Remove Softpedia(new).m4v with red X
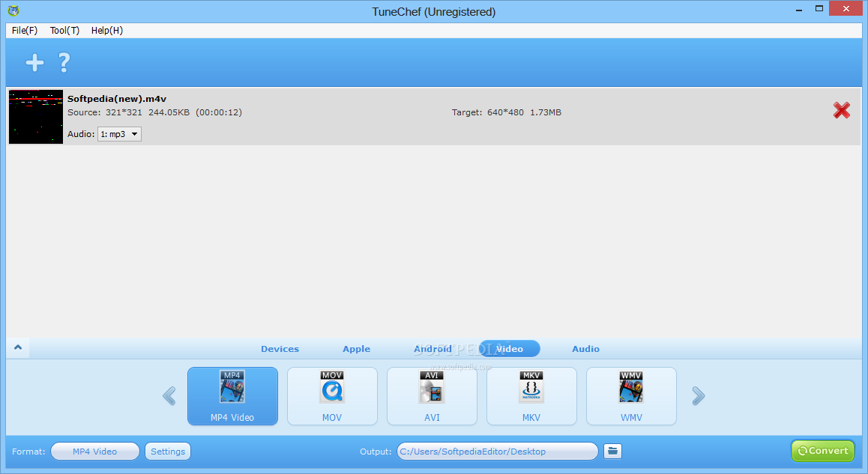 pyautogui.click(x=842, y=111)
